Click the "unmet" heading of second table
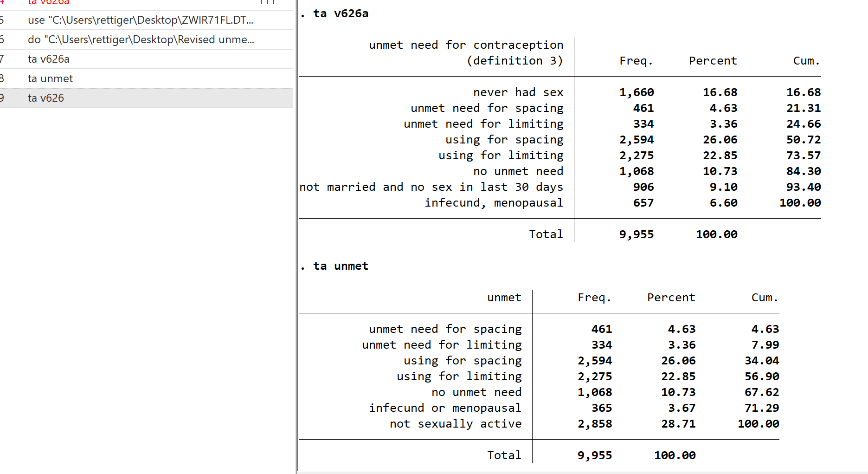The width and height of the screenshot is (868, 474). click(504, 298)
